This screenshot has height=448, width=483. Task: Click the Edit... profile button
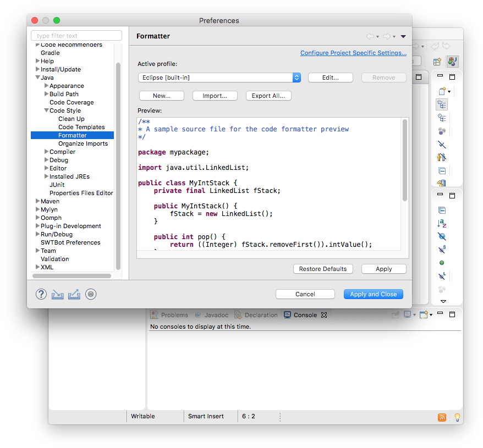click(x=331, y=78)
